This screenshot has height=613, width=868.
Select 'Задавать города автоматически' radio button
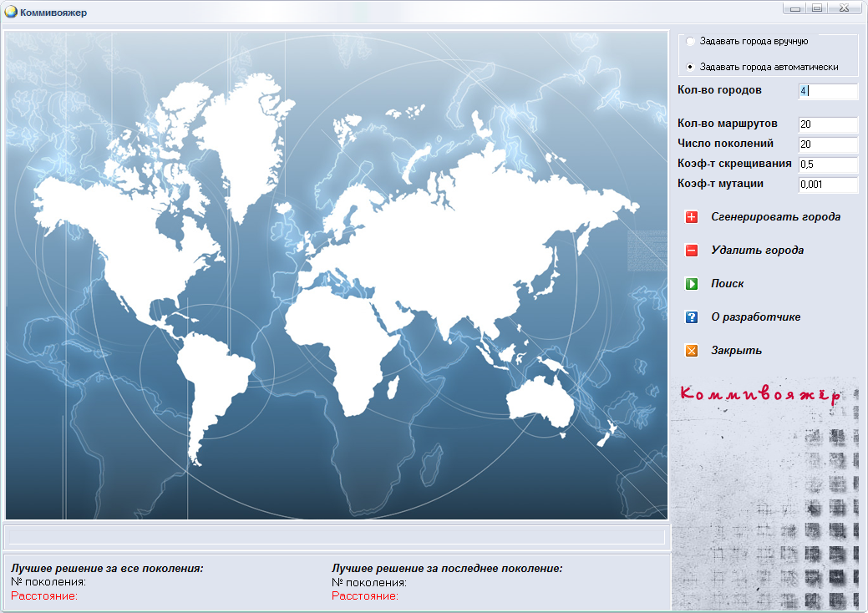pyautogui.click(x=690, y=67)
